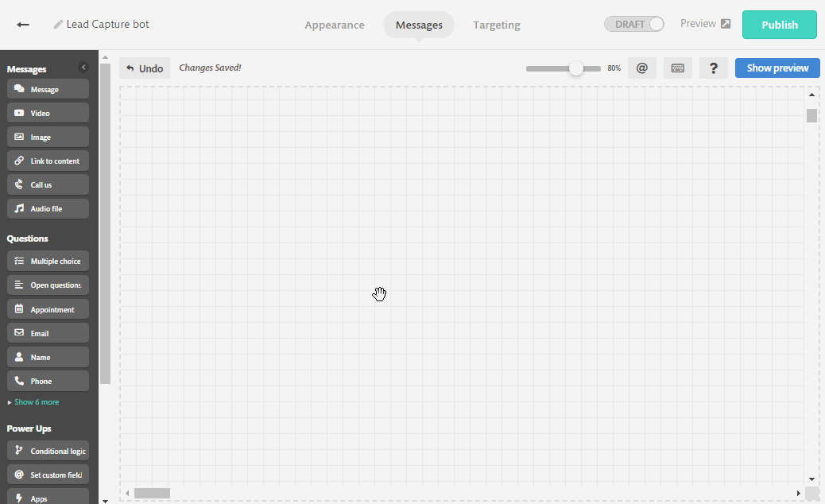The image size is (825, 504).
Task: Toggle the DRAFT switch
Action: pos(634,24)
